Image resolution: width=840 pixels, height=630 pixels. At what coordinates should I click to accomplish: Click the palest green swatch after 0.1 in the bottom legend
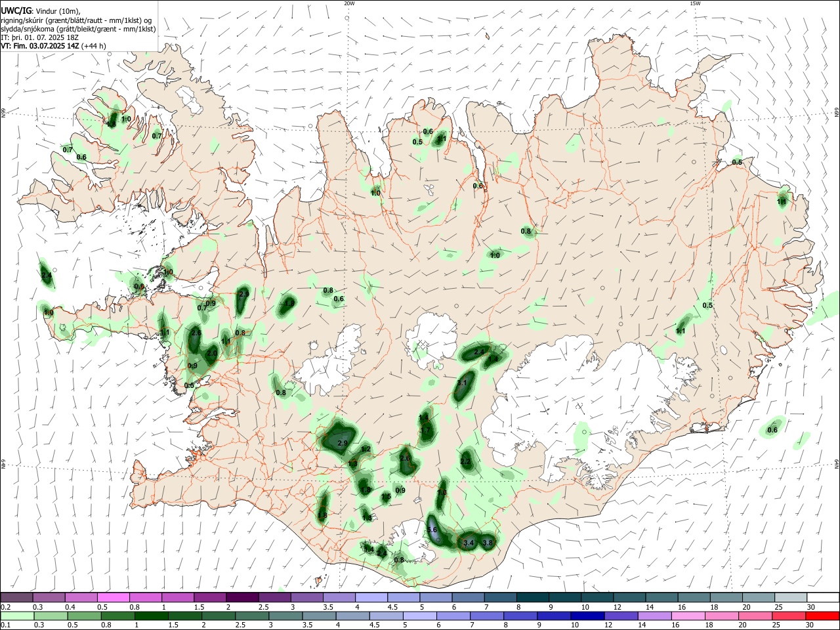point(18,616)
